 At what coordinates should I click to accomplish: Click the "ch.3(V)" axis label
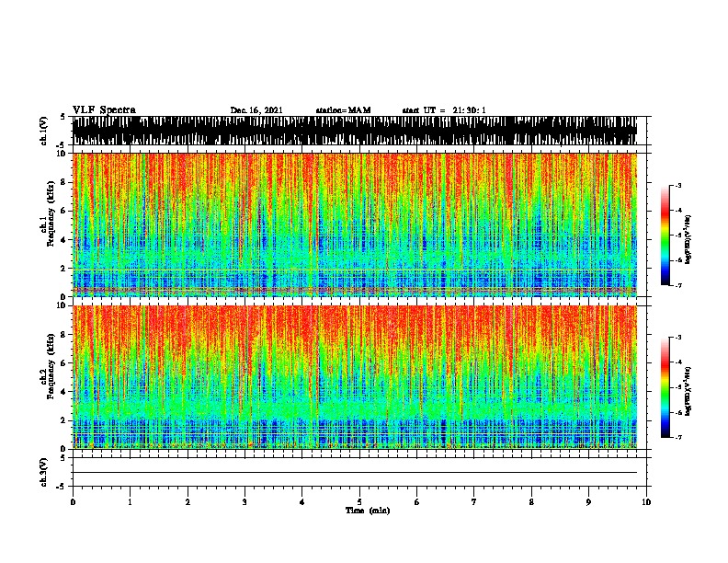click(x=44, y=472)
